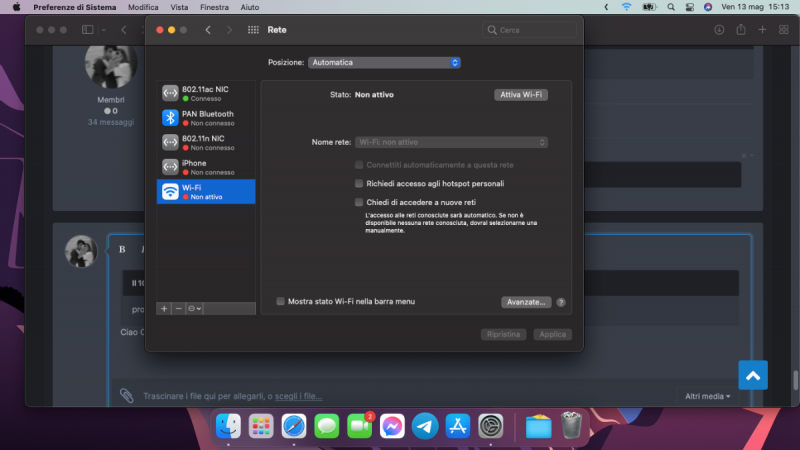
Task: Open the Vista menu
Action: coord(179,7)
